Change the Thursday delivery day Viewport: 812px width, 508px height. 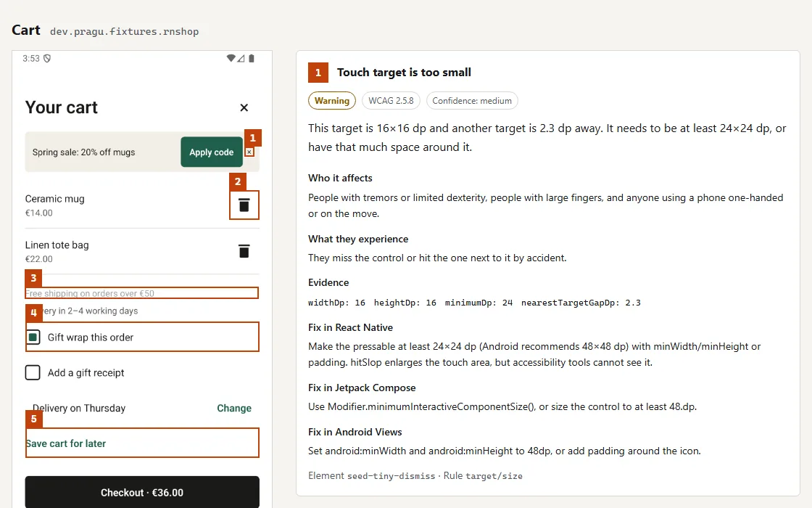(234, 408)
